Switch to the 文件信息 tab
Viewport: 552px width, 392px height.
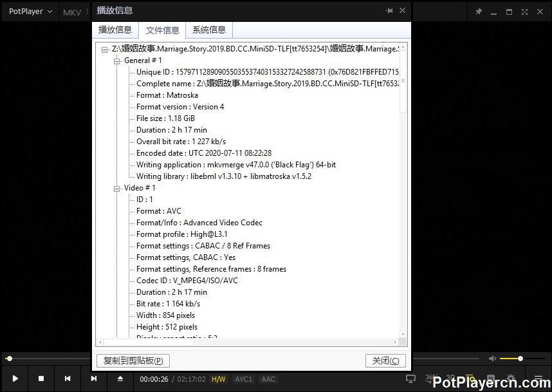tap(162, 30)
